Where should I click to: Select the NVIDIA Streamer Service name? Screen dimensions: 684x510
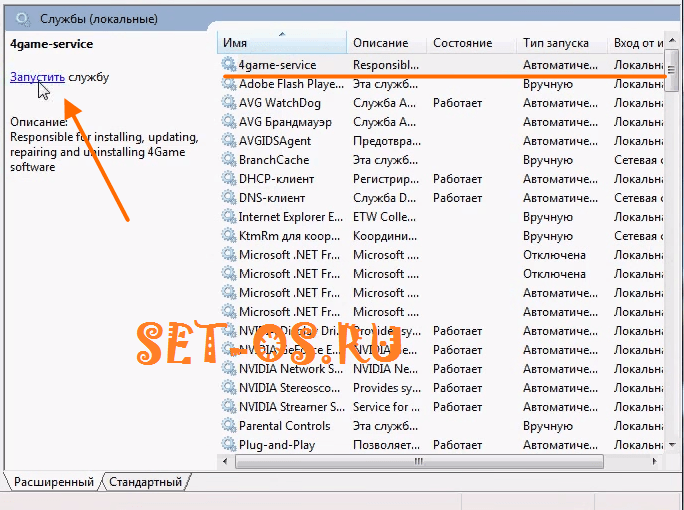(291, 407)
